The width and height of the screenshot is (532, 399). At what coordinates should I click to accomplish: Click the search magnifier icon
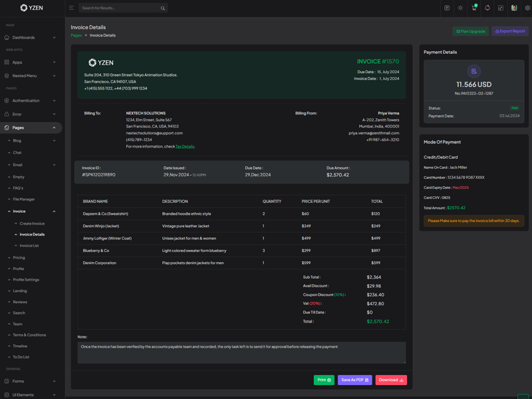162,8
